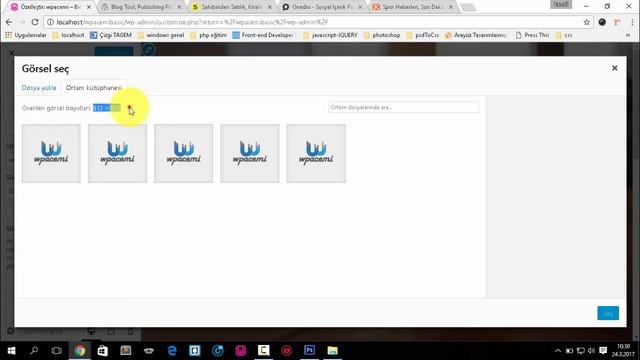This screenshot has width=640, height=360.
Task: Open the Photoshop taskbar icon
Action: (x=309, y=350)
